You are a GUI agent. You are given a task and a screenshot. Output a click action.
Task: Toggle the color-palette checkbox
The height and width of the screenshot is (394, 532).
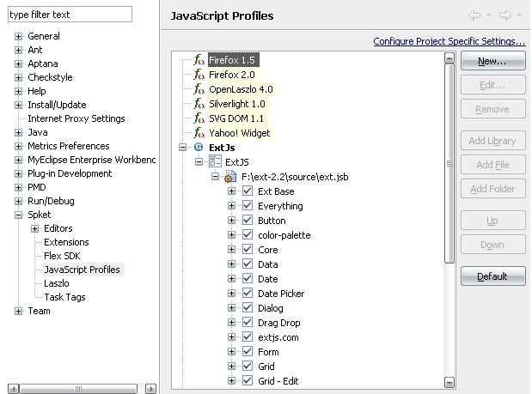click(x=248, y=235)
